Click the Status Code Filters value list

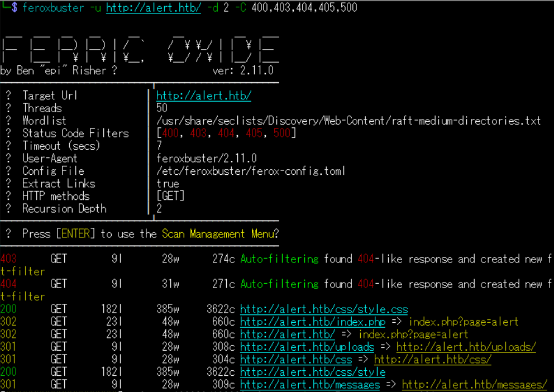[x=226, y=133]
